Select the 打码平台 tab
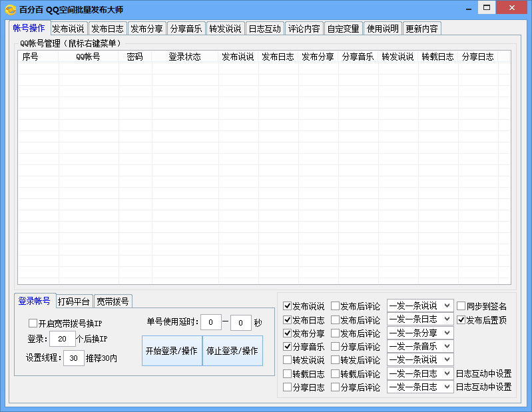 [x=73, y=302]
